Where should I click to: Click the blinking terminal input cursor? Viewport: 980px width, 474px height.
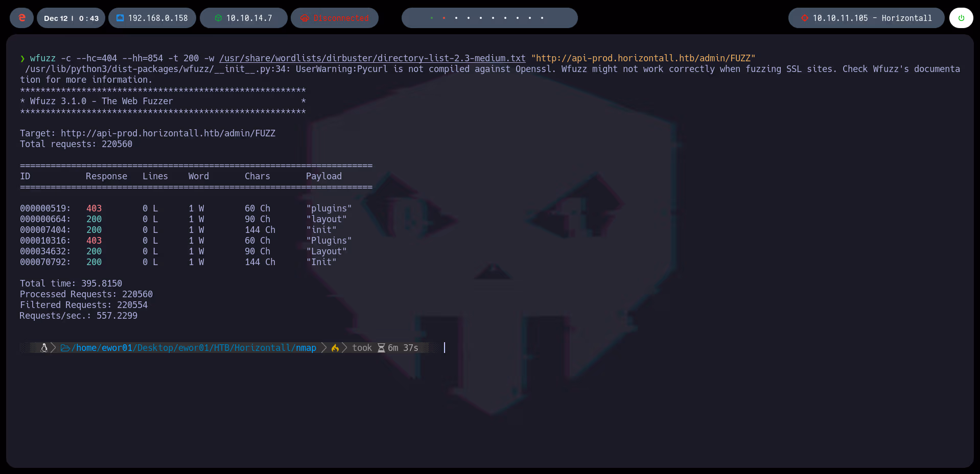click(x=444, y=348)
